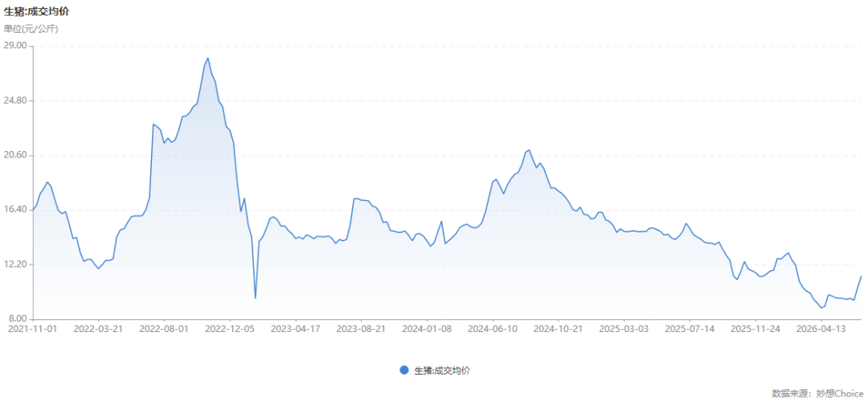Select the 2022-08-01 date axis label
The height and width of the screenshot is (402, 868).
click(165, 328)
